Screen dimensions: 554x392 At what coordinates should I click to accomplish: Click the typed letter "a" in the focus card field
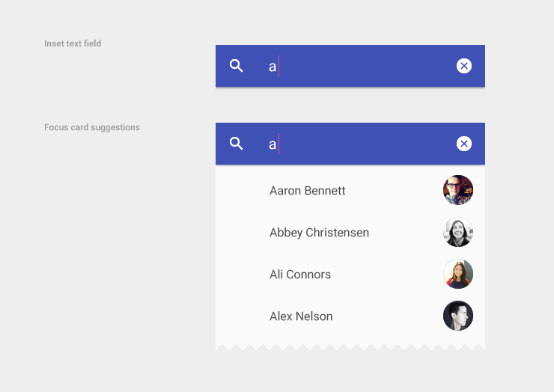[273, 144]
